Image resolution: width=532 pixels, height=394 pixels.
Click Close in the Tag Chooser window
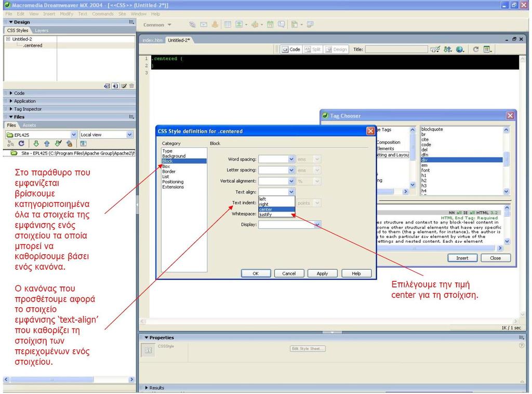click(495, 258)
